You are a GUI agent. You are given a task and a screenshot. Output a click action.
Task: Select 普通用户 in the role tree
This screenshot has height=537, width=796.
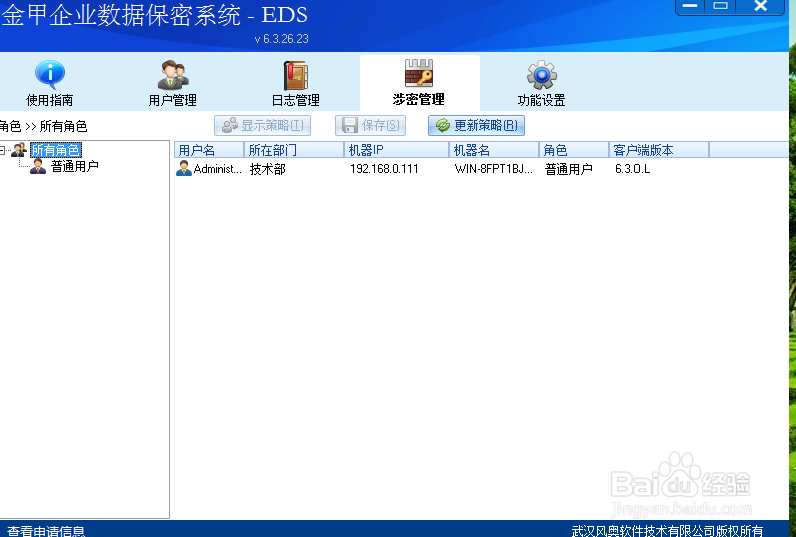(x=75, y=166)
